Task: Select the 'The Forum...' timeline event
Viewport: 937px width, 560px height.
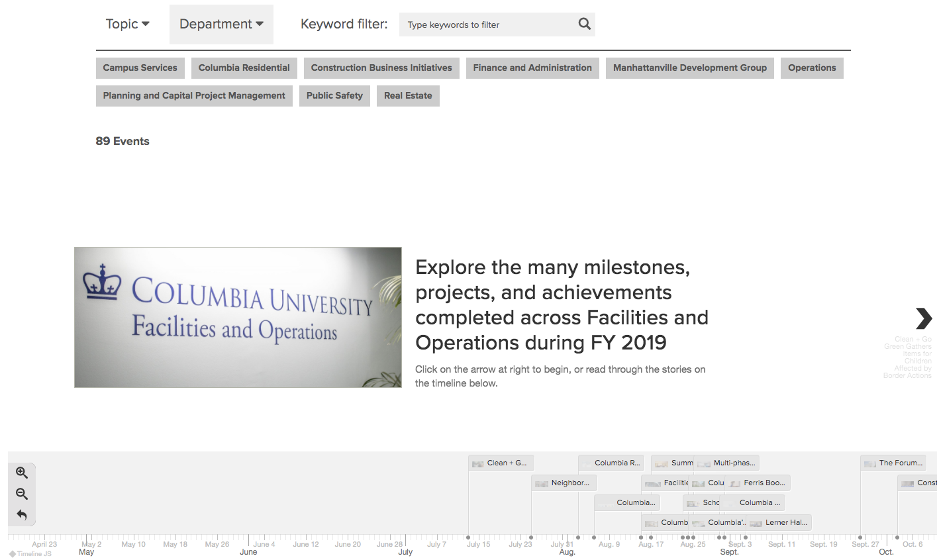Action: [x=893, y=463]
